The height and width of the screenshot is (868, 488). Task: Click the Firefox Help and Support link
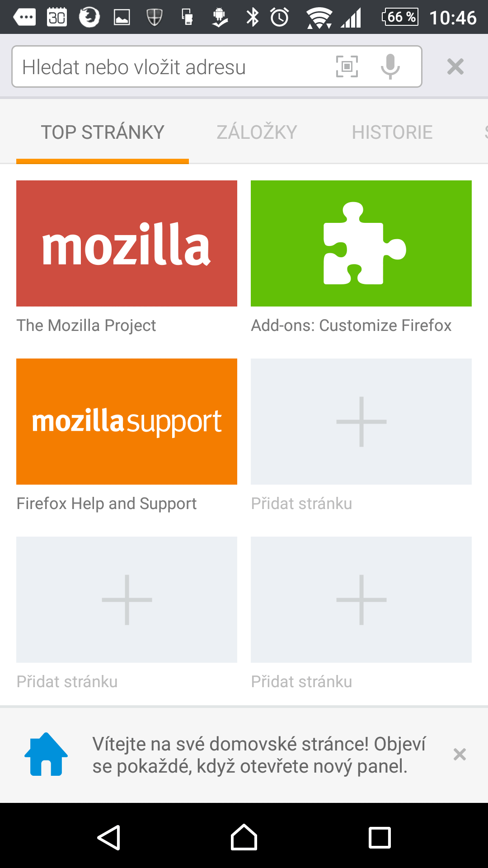pos(107,504)
